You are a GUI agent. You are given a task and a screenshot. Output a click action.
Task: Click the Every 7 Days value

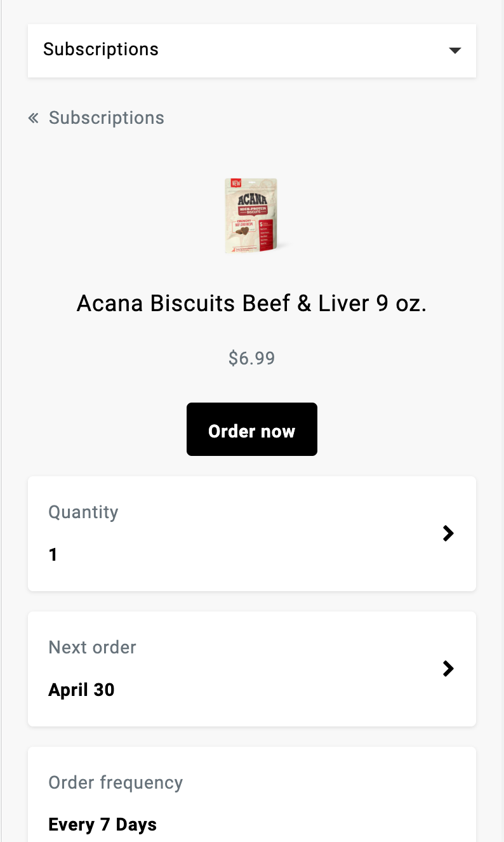102,825
